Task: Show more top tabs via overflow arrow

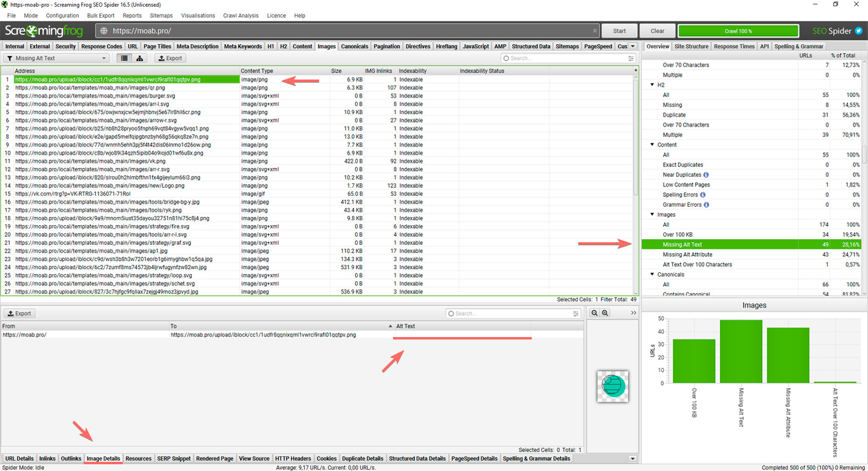Action: [633, 46]
